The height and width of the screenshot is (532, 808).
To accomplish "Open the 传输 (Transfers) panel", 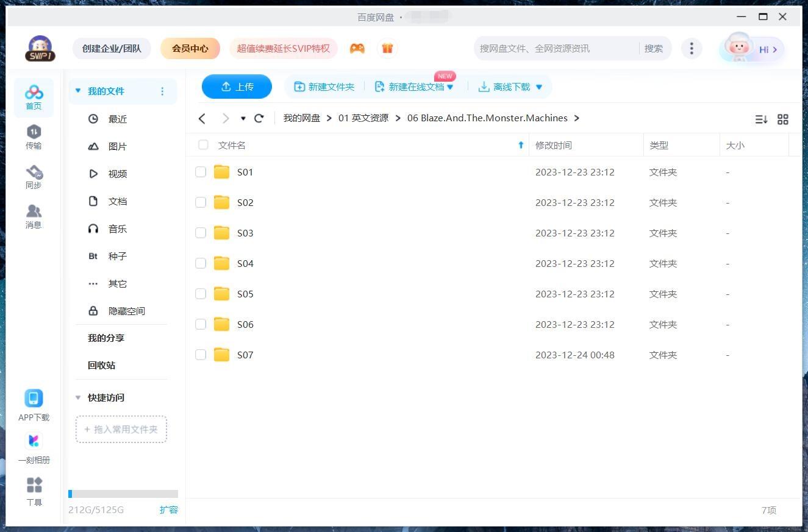I will (x=34, y=137).
